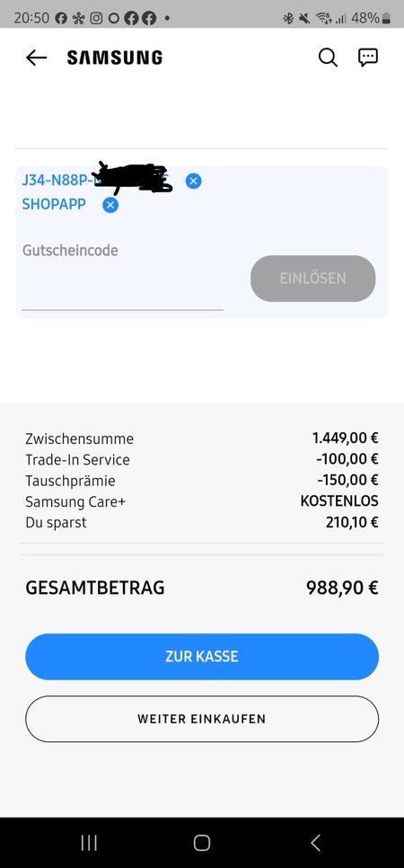Tap the Wi-Fi status icon
Screen dimensions: 404x868
coord(324,18)
